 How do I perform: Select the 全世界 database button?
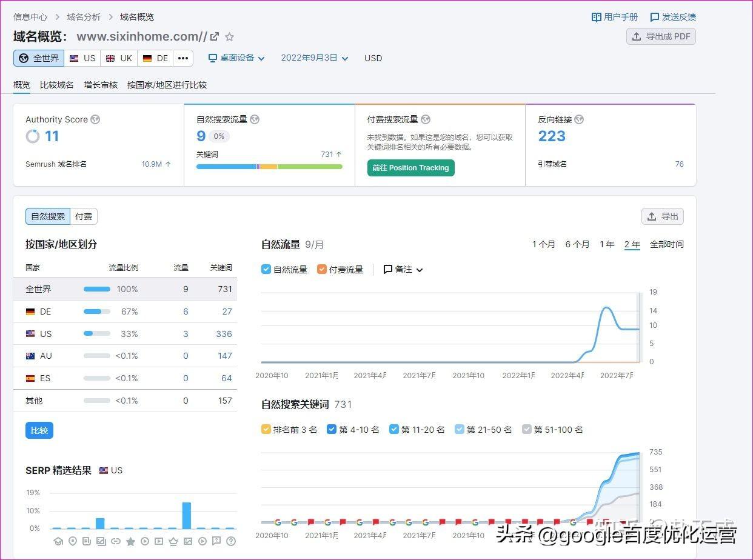(39, 58)
